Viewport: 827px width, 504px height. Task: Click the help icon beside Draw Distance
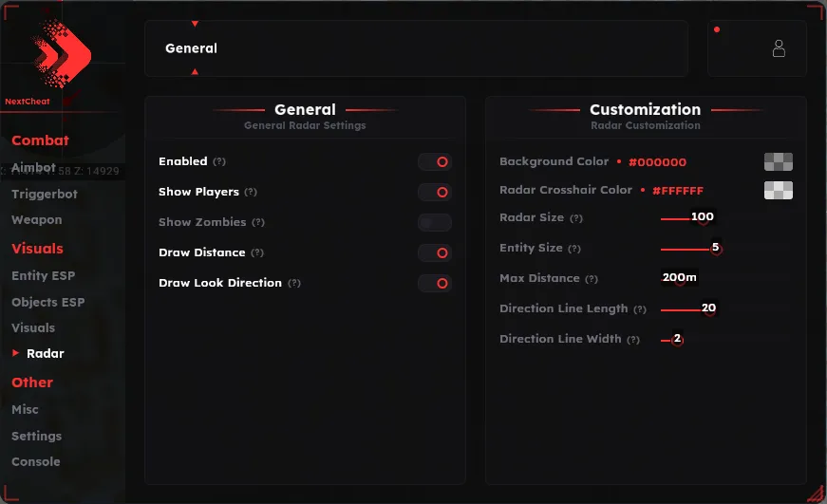(x=257, y=253)
